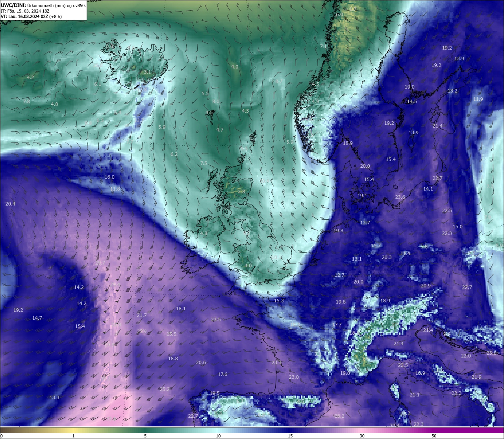Viewport: 504px width, 439px height.
Task: Click the 4.7 value north of Scotland
Action: [x=220, y=130]
